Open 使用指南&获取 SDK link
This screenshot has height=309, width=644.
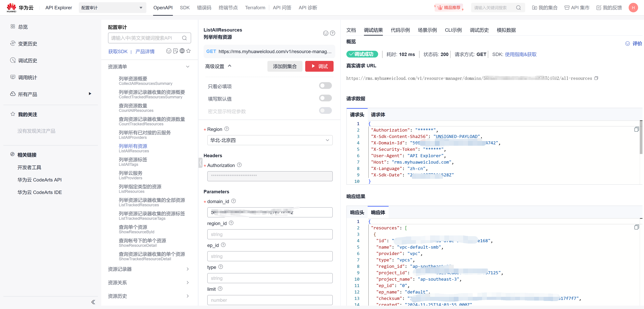click(x=520, y=54)
